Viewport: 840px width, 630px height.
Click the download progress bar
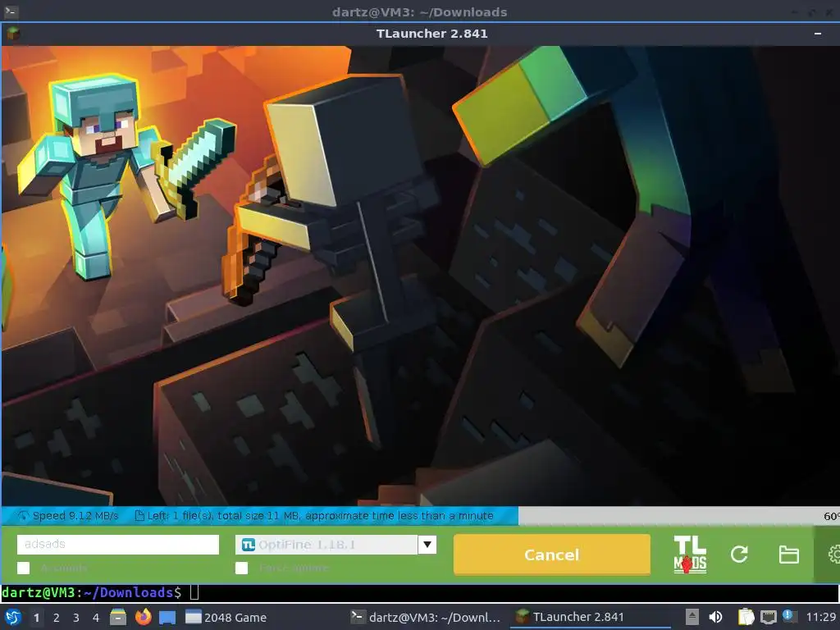pos(420,516)
